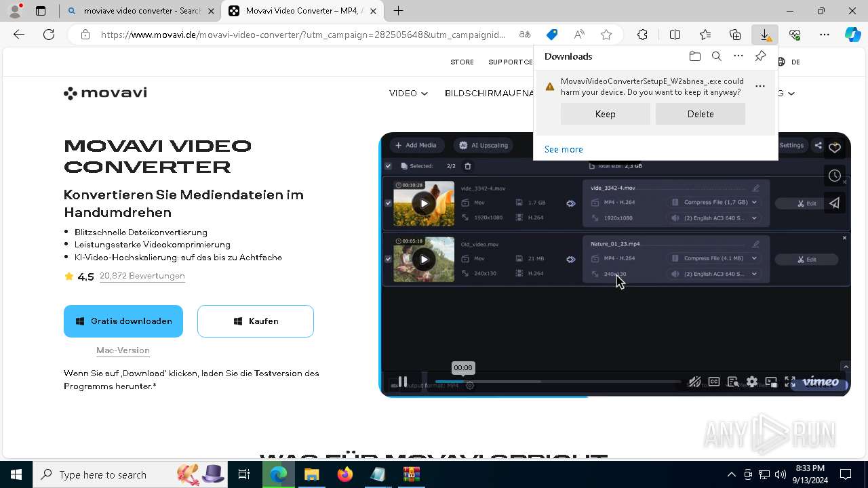Click taskbar search box

tap(130, 474)
